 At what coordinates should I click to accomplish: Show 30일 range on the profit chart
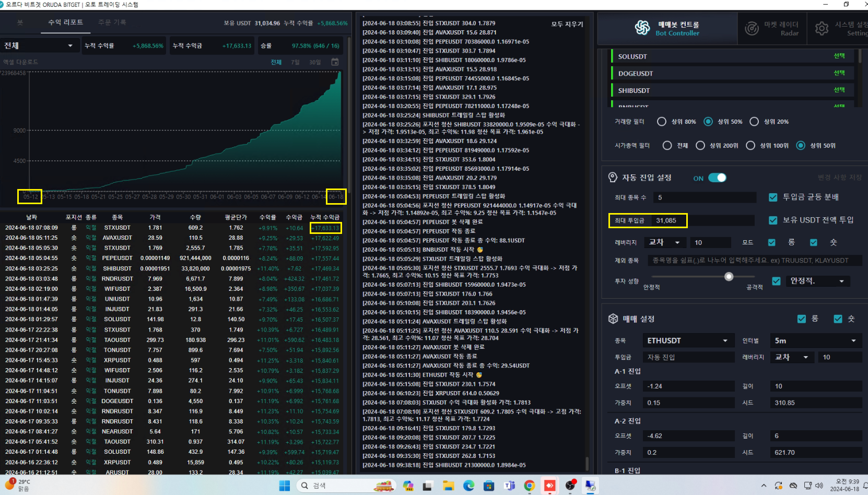click(x=315, y=62)
